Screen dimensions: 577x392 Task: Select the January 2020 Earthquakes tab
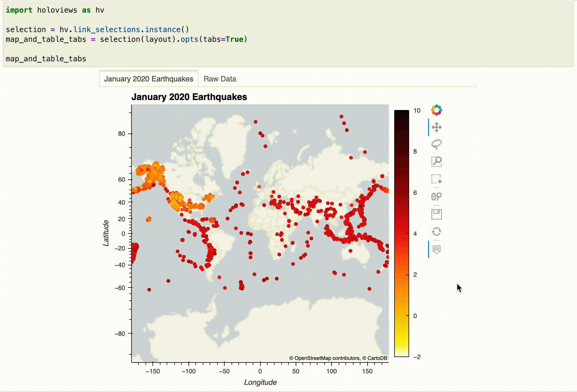(x=149, y=79)
